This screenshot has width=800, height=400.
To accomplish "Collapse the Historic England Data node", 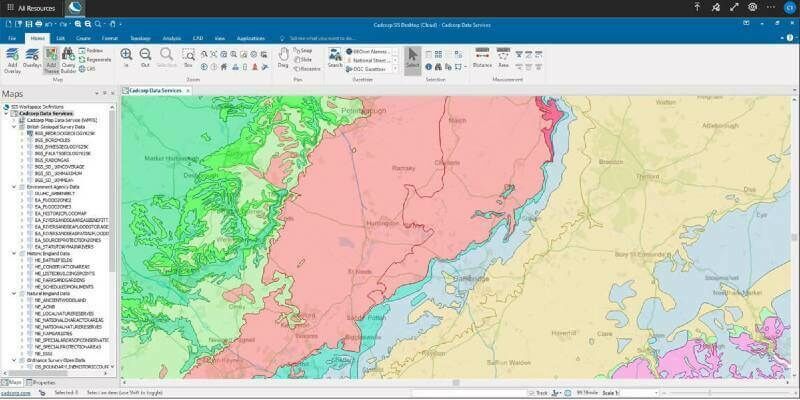I will 14,253.
